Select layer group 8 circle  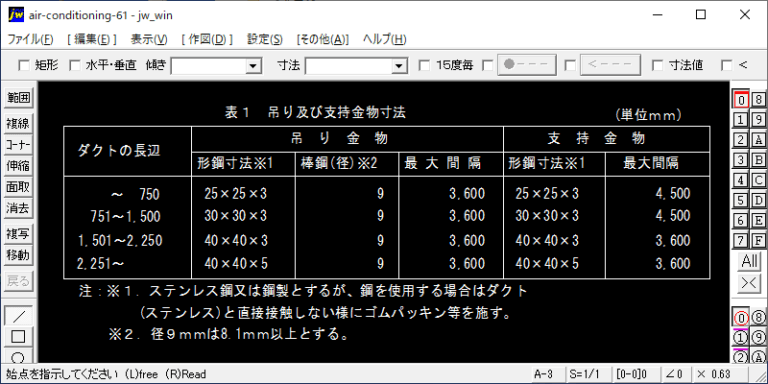[758, 318]
